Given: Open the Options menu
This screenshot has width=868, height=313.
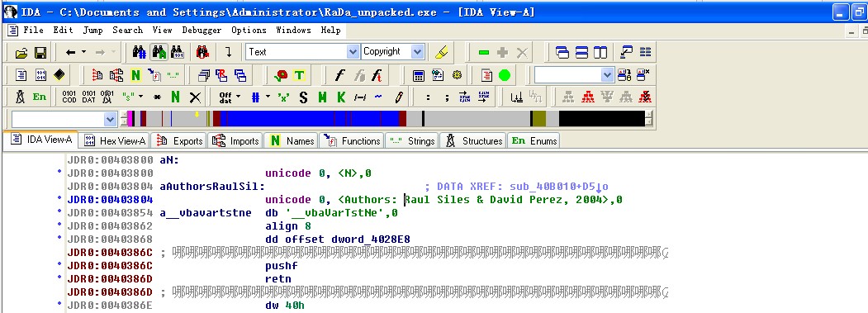Looking at the screenshot, I should [x=249, y=30].
